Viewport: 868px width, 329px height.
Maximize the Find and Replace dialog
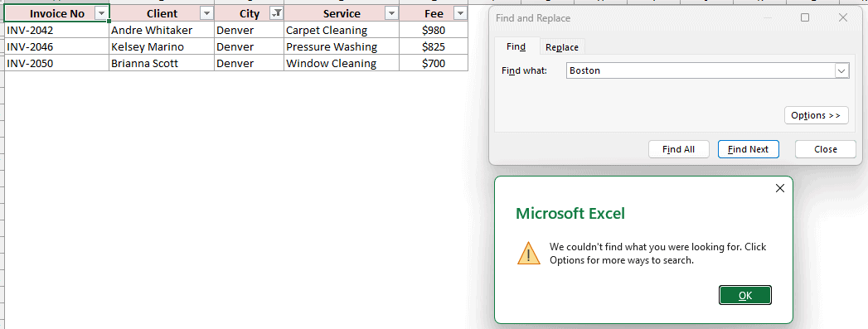805,17
